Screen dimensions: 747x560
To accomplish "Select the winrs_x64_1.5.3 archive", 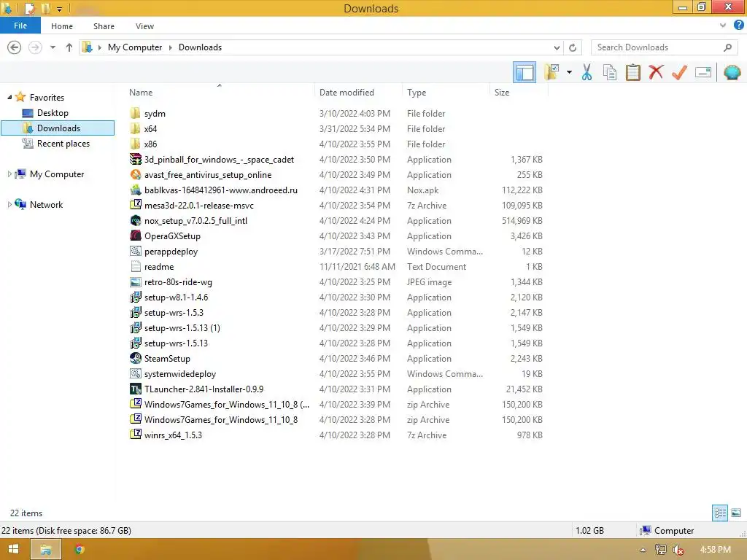I will pyautogui.click(x=173, y=435).
